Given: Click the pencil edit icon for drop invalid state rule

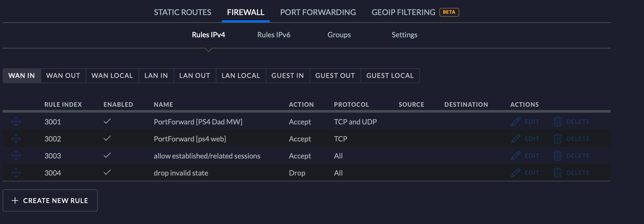Looking at the screenshot, I should [516, 173].
